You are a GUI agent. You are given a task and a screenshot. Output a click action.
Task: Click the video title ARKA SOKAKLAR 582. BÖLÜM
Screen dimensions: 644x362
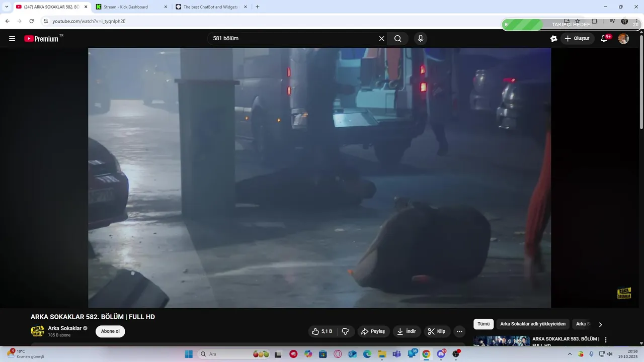pyautogui.click(x=93, y=317)
